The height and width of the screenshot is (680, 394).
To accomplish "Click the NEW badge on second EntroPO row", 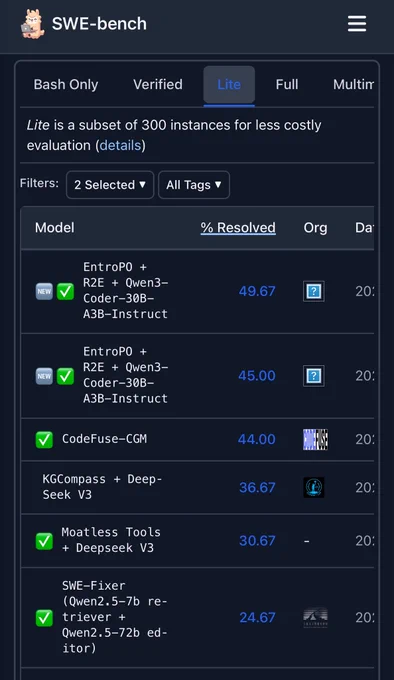I will [x=44, y=376].
